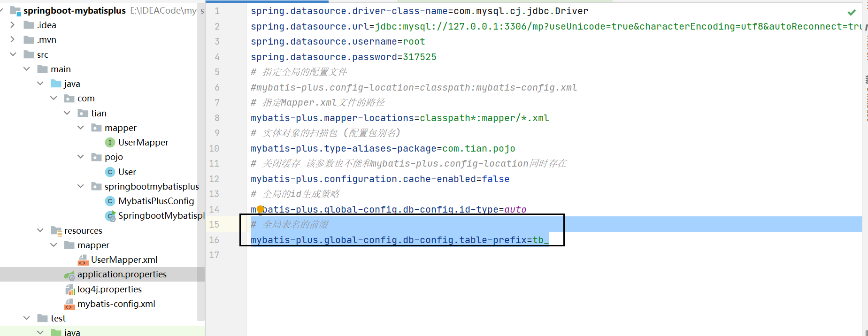Click the tian package icon

(x=83, y=113)
